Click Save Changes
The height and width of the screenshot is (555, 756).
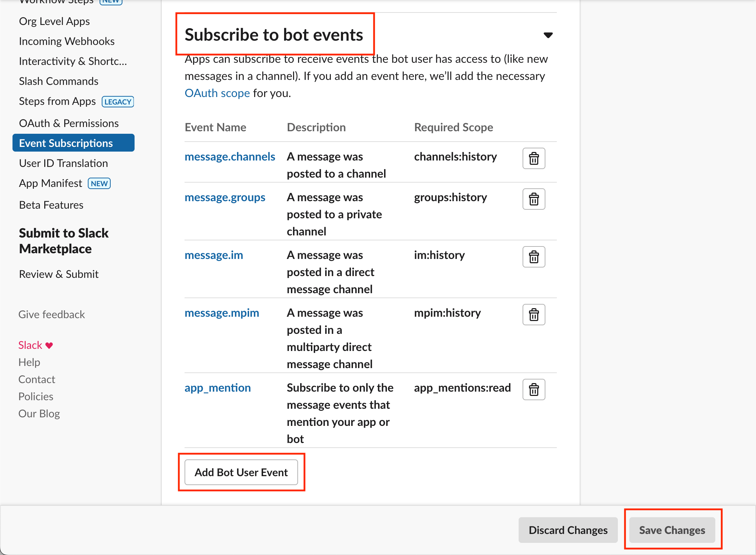672,530
